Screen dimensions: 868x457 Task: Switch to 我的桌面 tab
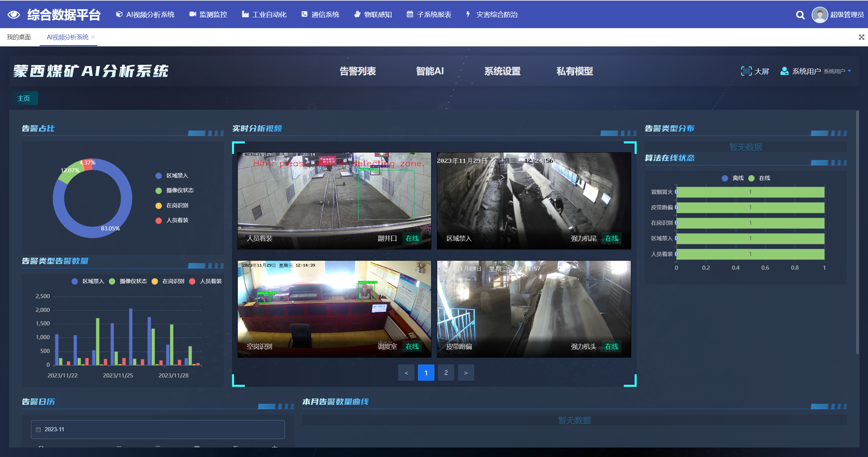click(x=19, y=37)
